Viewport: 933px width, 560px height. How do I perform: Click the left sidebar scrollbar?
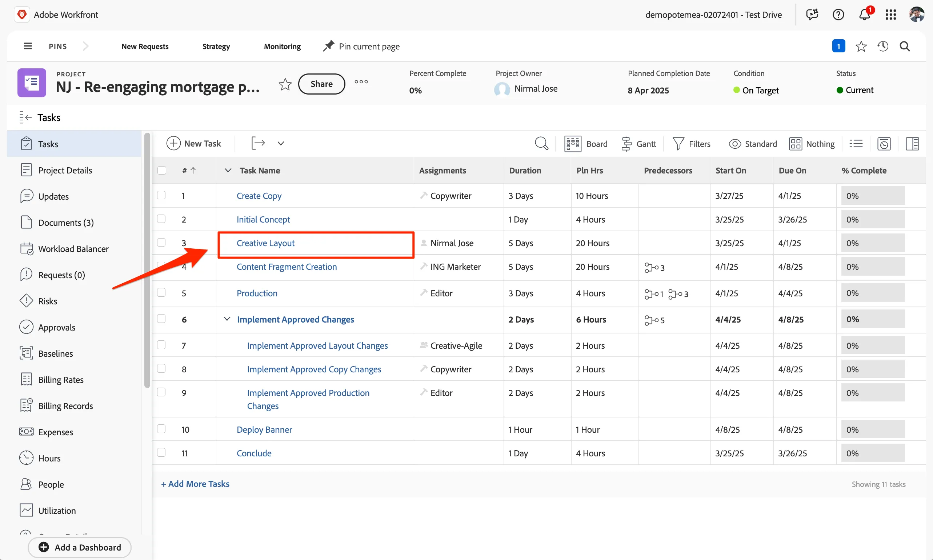[x=147, y=260]
